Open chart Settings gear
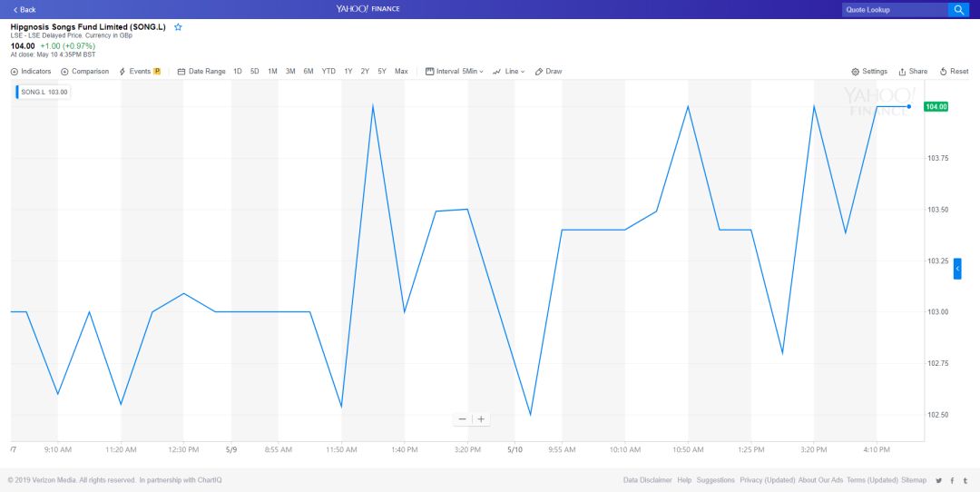The width and height of the screenshot is (980, 492). point(869,72)
